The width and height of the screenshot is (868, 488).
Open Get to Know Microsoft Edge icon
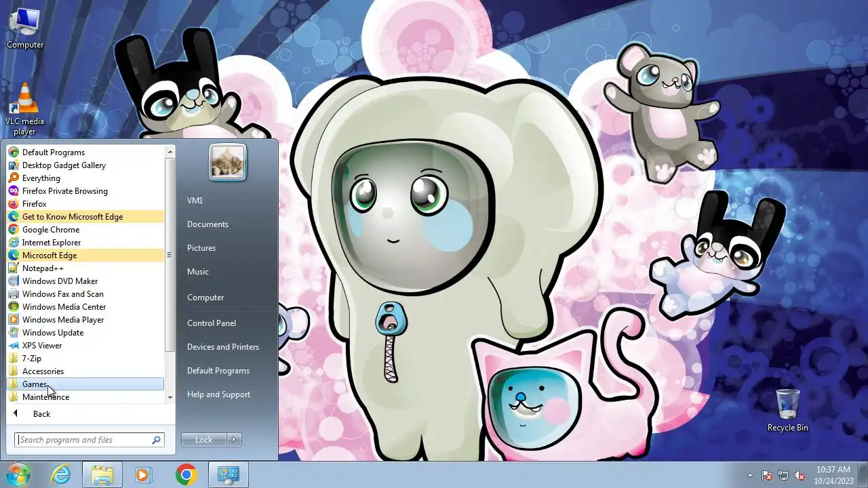click(x=14, y=217)
